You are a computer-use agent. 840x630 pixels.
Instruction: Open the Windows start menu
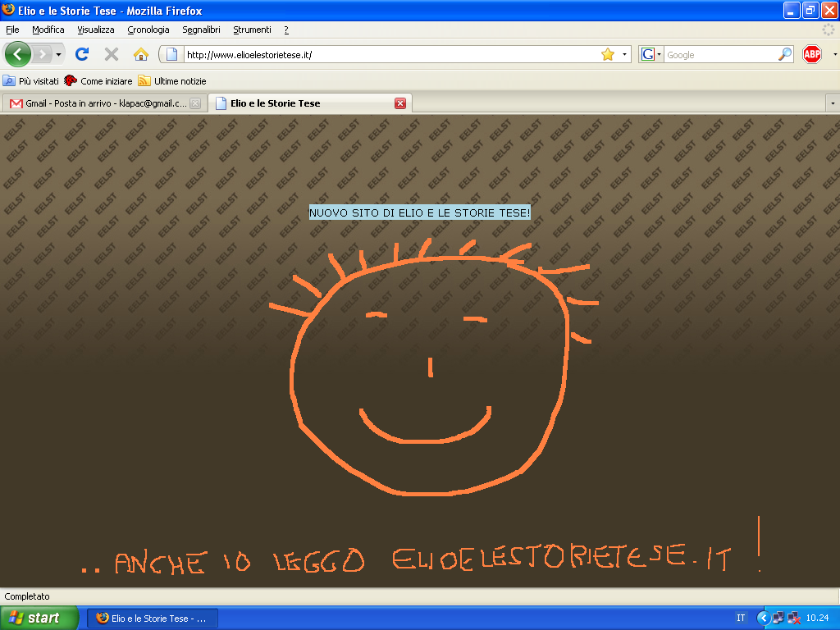39,618
